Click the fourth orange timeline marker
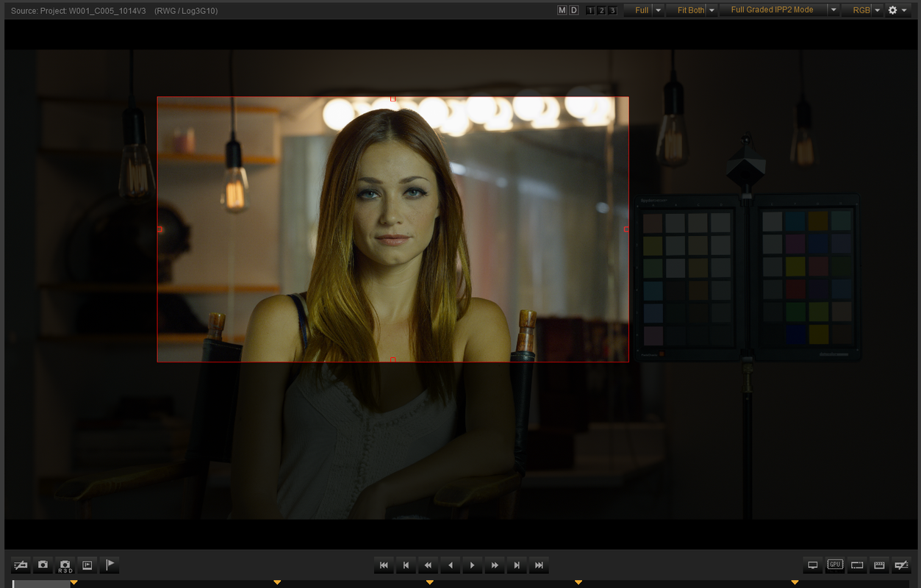 pos(578,583)
